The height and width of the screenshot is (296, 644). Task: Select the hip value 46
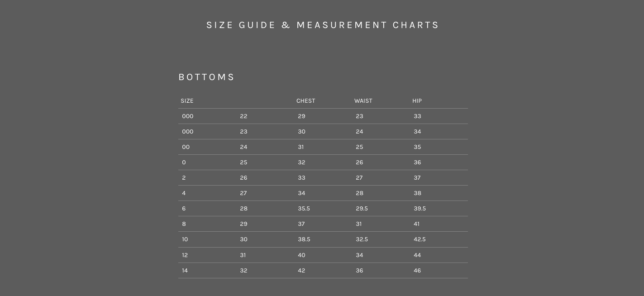point(417,271)
